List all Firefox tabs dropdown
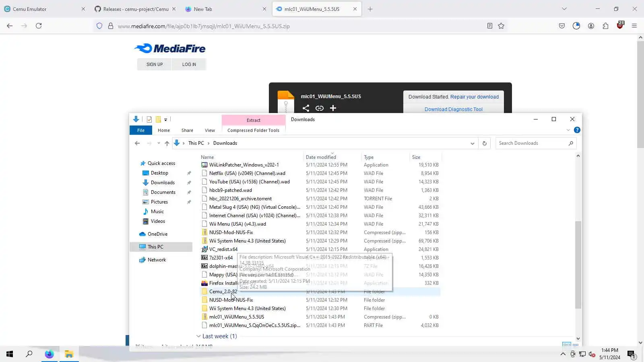This screenshot has width=644, height=362. [x=564, y=9]
